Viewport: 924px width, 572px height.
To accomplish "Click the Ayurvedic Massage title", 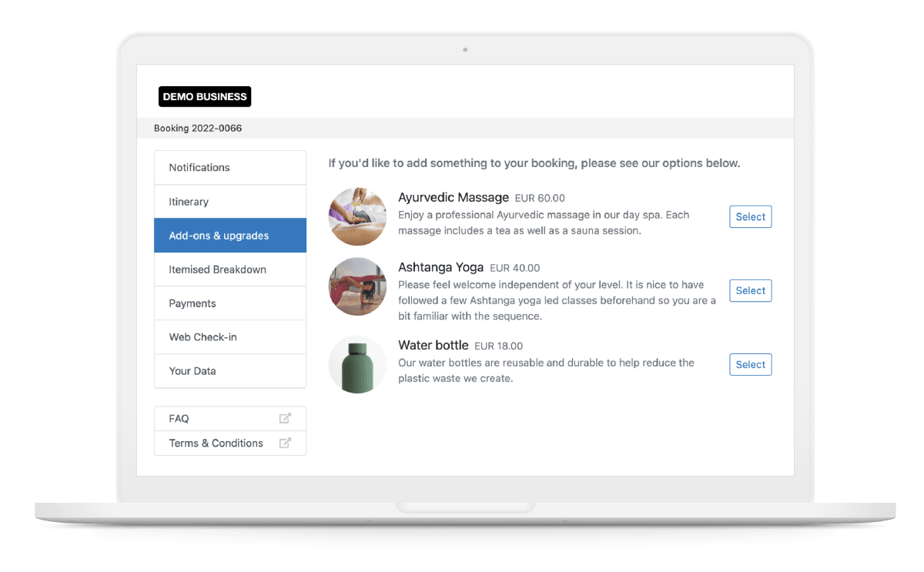I will 454,198.
